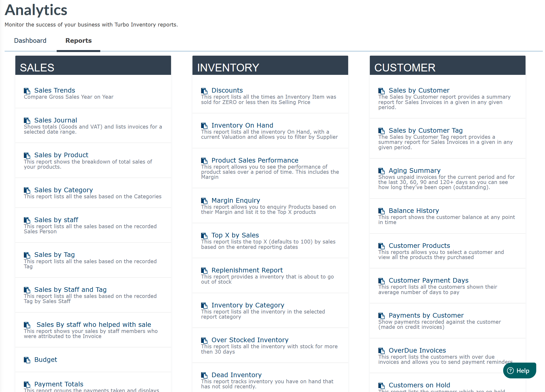Open the Inventory On Hand report
The width and height of the screenshot is (545, 392).
point(242,125)
